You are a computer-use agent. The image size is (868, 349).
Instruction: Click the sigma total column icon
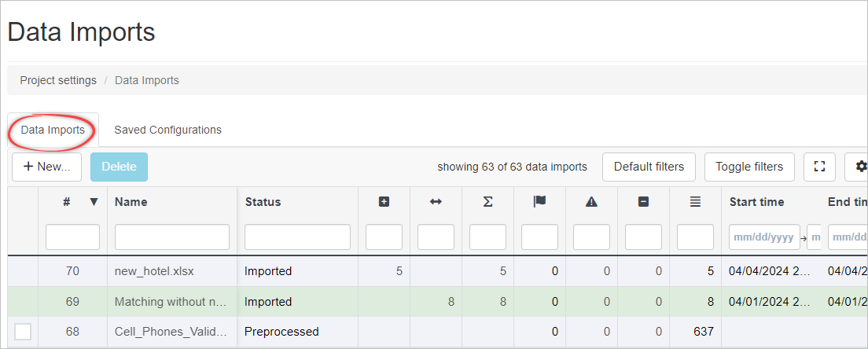(x=487, y=202)
